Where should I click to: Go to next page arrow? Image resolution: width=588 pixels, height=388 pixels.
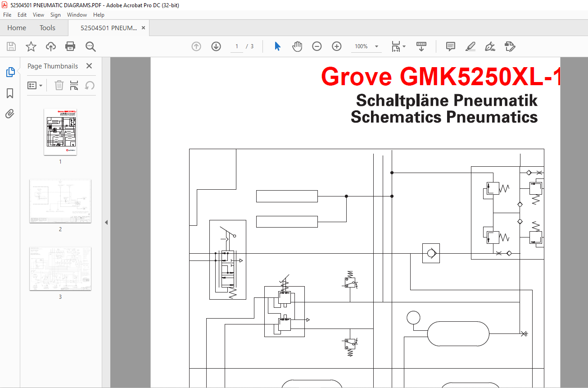coord(216,46)
